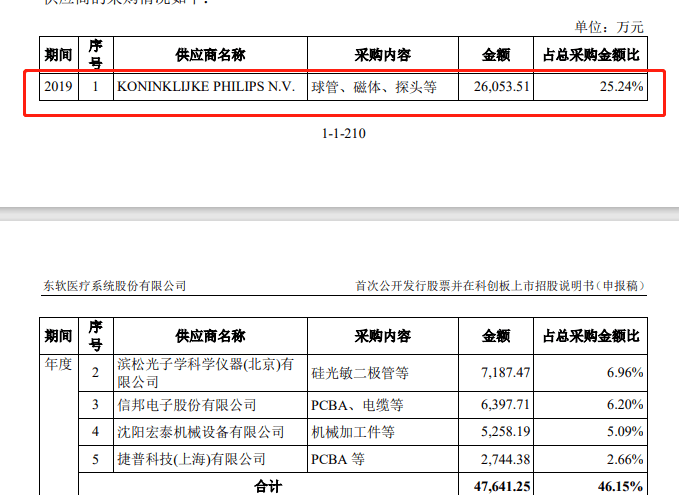Click the amount 5,258.19
Viewport: 679px width, 495px height.
click(505, 431)
